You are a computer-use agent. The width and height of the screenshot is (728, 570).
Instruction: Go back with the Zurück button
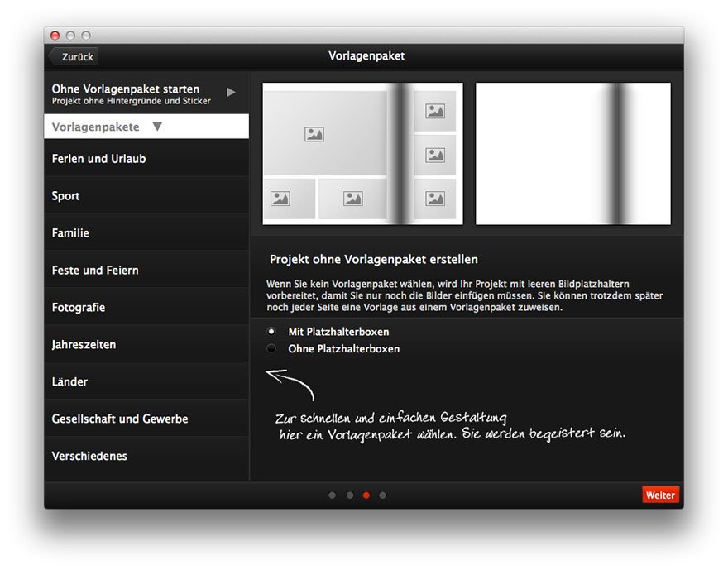pyautogui.click(x=74, y=56)
